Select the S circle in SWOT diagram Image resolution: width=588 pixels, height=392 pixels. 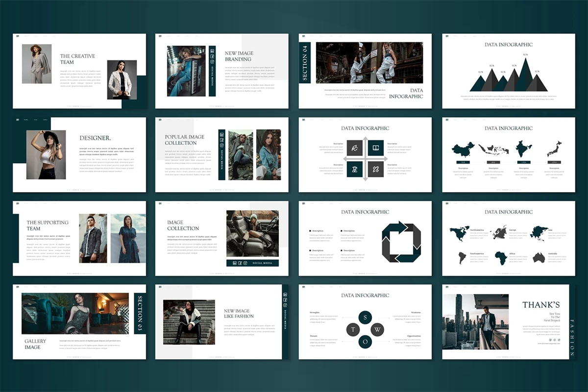365,318
